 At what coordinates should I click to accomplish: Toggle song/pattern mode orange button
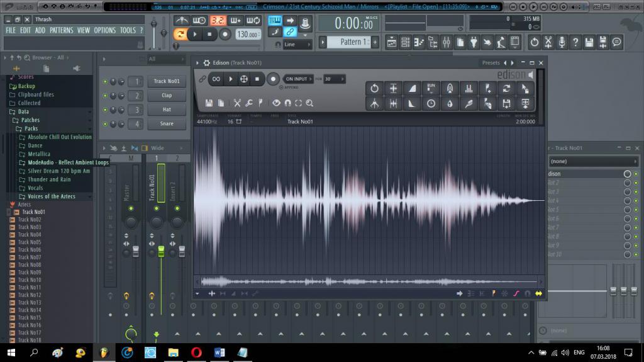coord(181,34)
